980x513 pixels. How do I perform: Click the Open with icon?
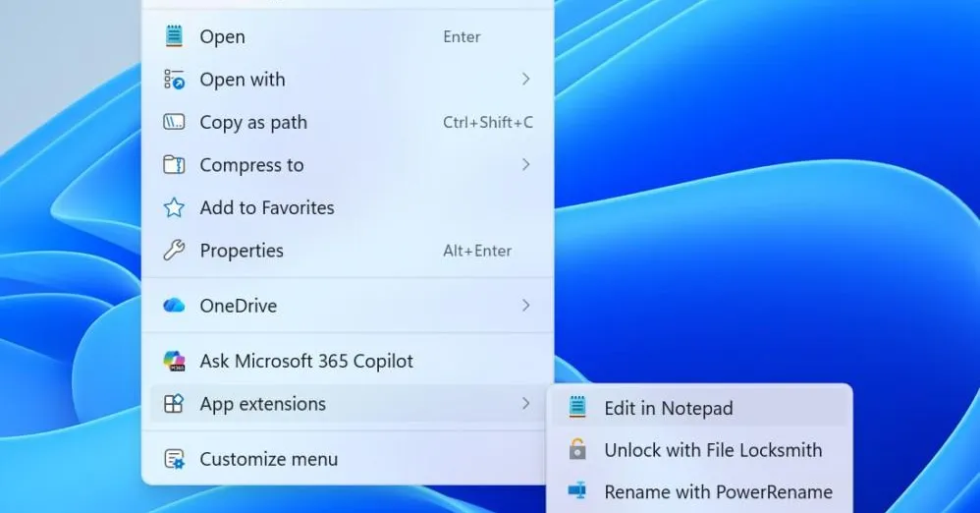pyautogui.click(x=174, y=80)
